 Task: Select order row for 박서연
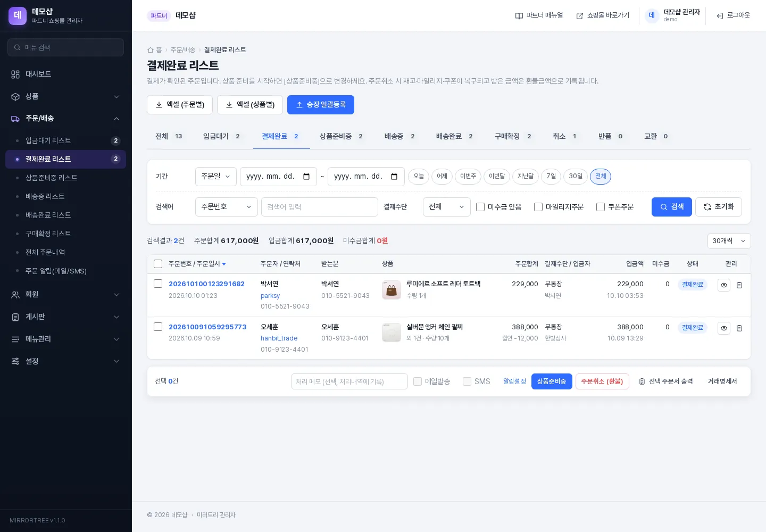[x=158, y=284]
